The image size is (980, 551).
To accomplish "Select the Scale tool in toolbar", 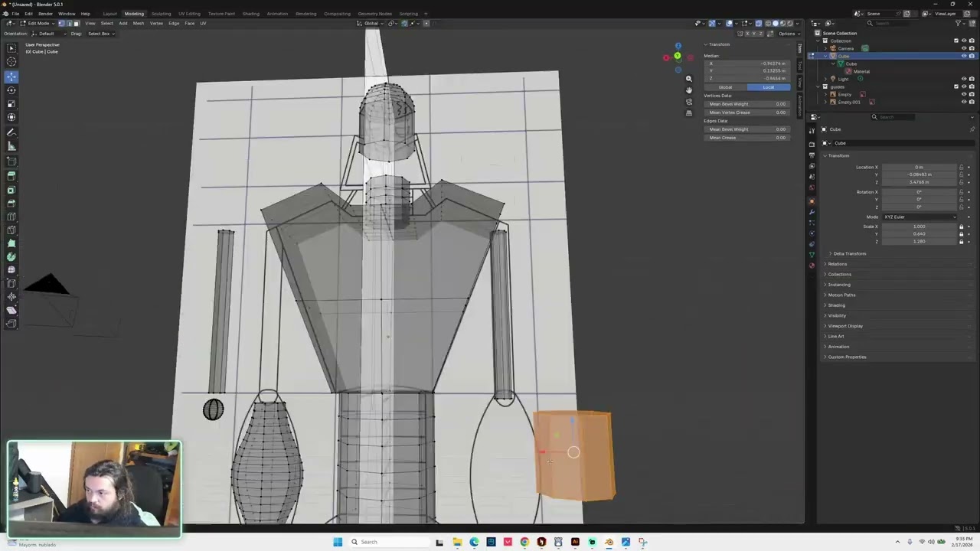I will pos(11,103).
